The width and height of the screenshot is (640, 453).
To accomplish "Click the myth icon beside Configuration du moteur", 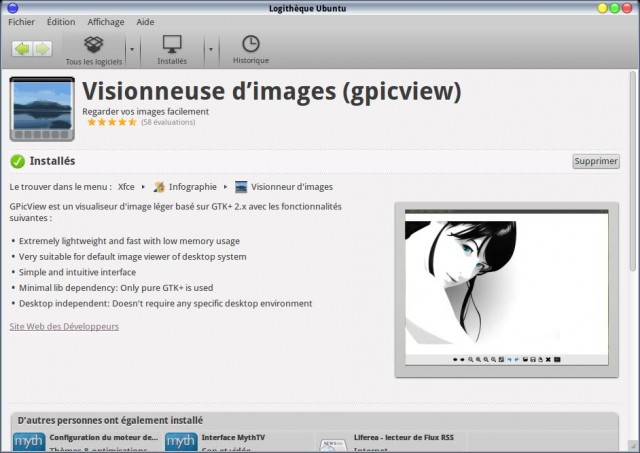I will (x=29, y=442).
